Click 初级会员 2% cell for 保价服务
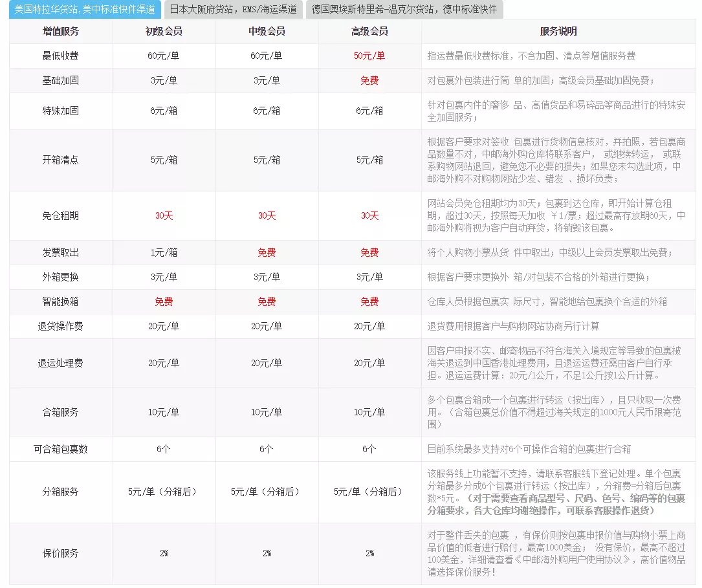702x588 pixels. coord(164,554)
